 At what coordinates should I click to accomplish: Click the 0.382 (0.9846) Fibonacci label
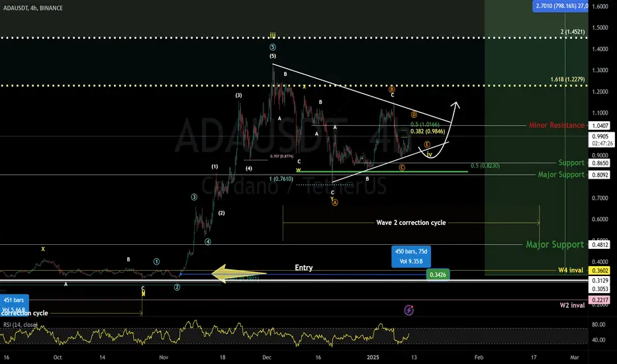428,132
